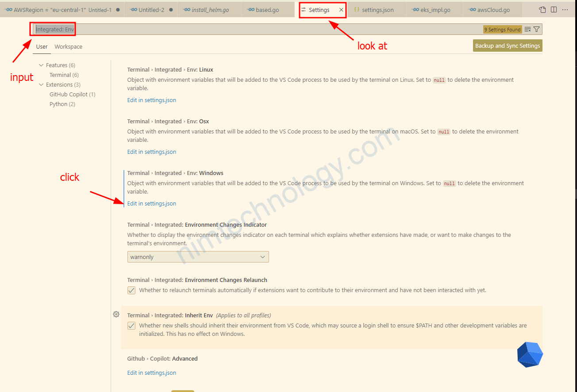The image size is (577, 392).
Task: Click Edit in settings.json under Env: Windows
Action: 151,204
